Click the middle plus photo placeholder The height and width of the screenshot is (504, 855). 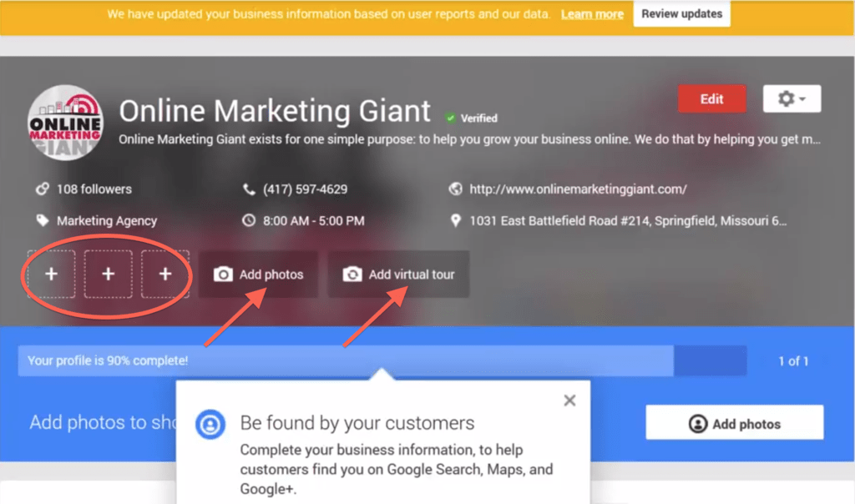pos(108,274)
